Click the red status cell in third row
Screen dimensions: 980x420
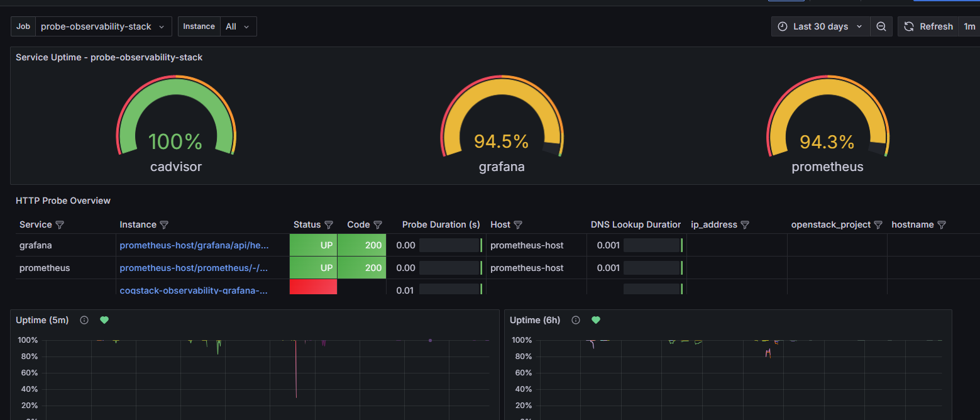313,287
